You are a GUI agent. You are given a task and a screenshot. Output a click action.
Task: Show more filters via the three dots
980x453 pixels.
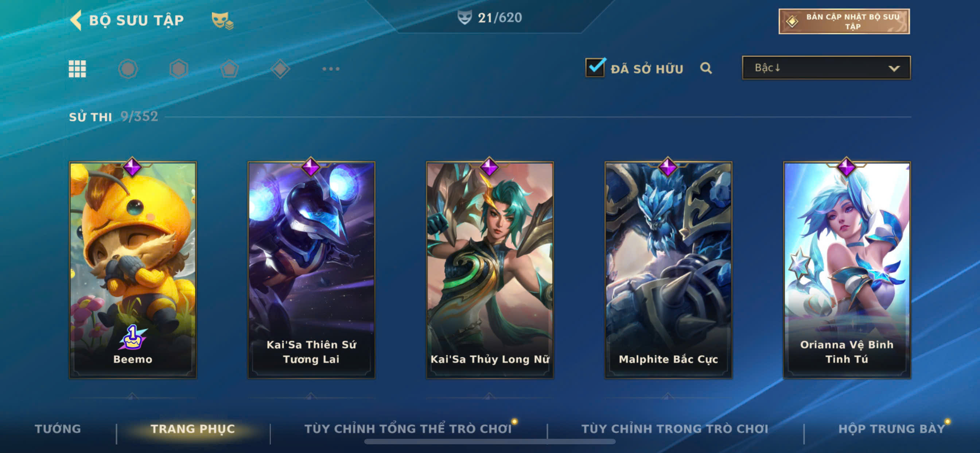[331, 69]
